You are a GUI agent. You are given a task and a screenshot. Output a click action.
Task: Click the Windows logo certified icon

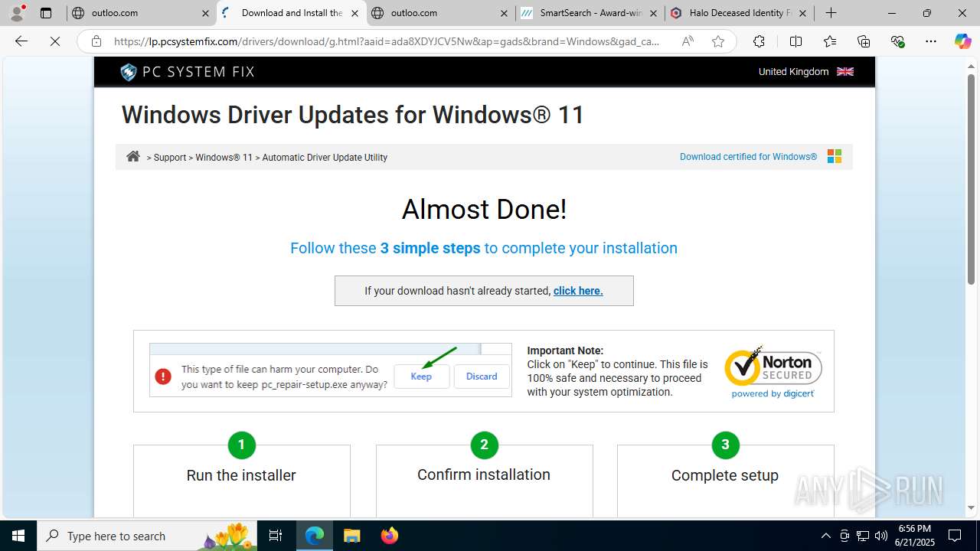tap(835, 156)
